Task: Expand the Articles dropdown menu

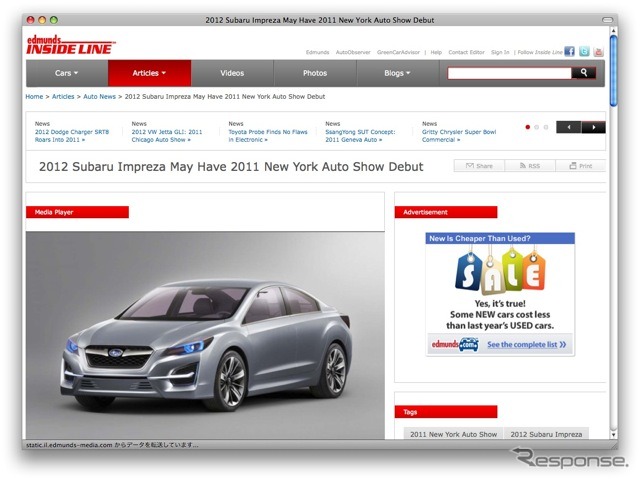Action: tap(149, 73)
